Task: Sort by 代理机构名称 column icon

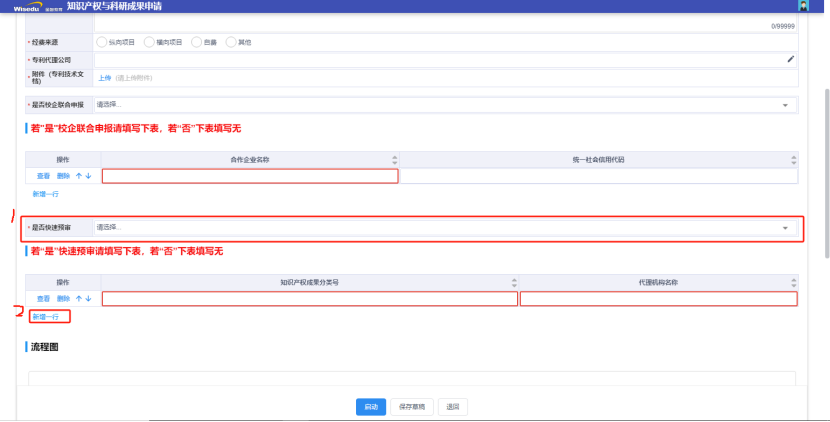Action: pos(794,283)
